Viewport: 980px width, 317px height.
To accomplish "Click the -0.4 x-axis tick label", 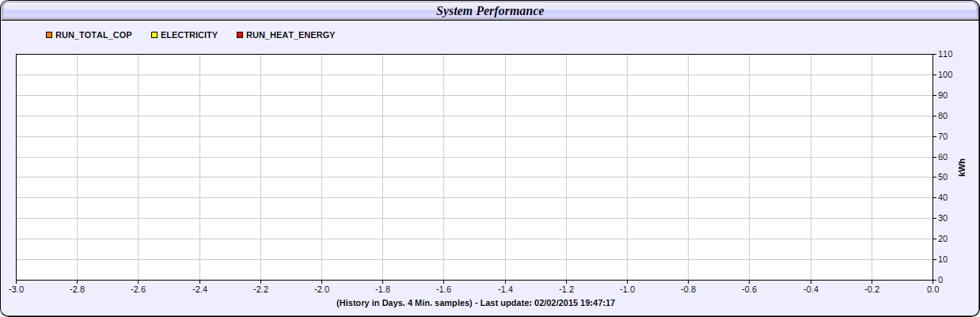I will coord(811,289).
